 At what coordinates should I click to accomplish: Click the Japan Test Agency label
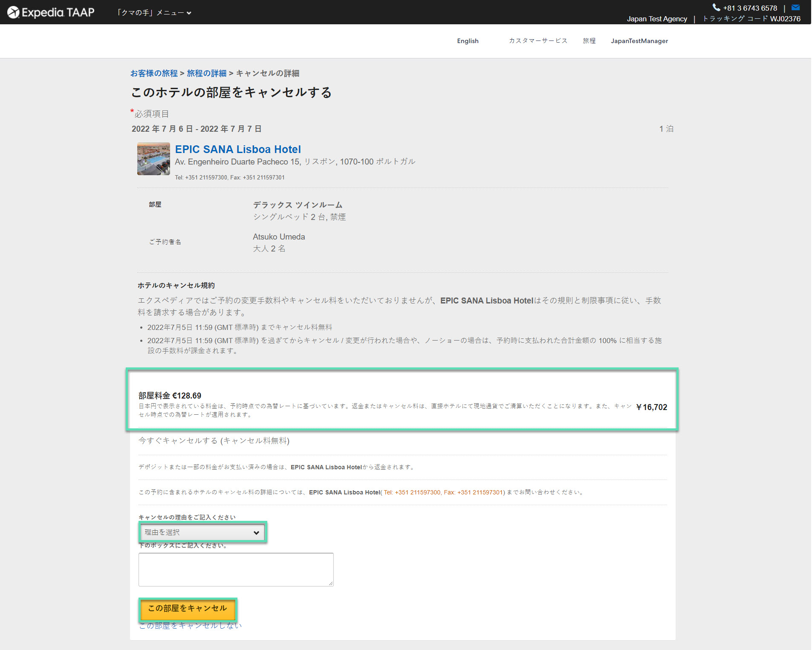[657, 19]
